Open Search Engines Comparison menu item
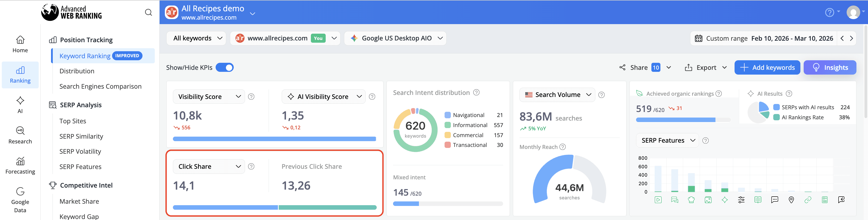 click(x=101, y=86)
